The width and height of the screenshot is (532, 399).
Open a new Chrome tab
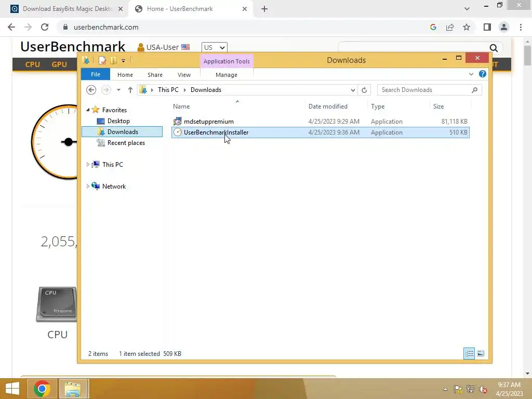pos(264,9)
